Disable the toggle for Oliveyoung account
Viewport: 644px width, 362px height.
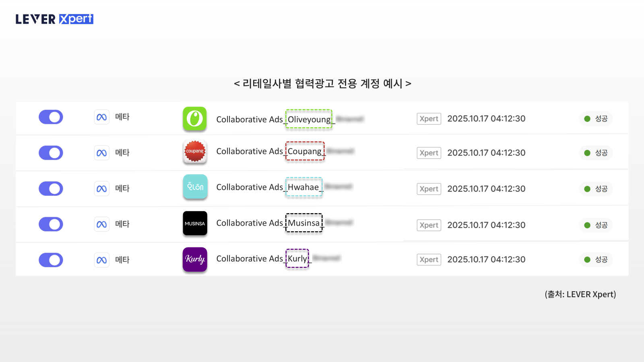[x=51, y=117]
